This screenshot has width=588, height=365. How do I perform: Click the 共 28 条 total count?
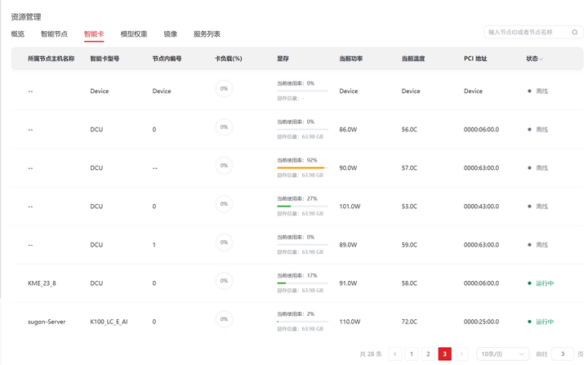click(x=371, y=354)
